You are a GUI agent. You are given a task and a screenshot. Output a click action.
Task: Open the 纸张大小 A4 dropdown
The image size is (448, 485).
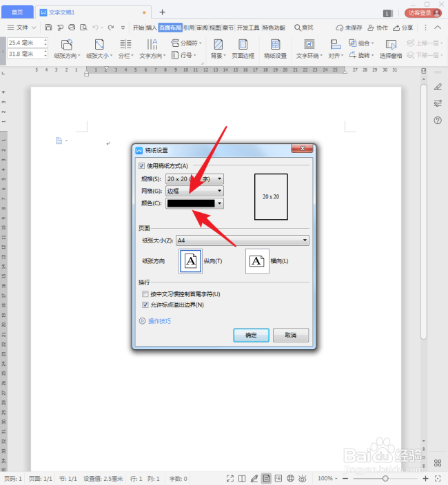point(242,240)
